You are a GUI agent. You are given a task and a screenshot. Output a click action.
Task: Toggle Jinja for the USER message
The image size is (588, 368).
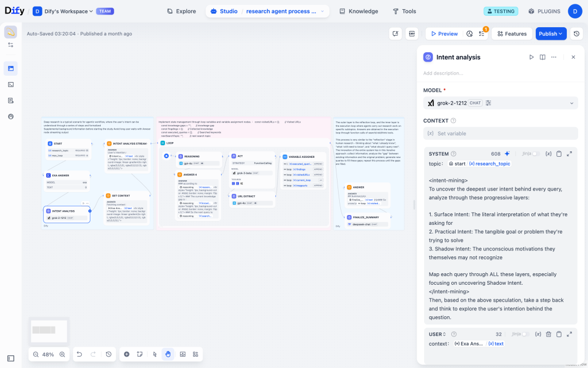525,334
